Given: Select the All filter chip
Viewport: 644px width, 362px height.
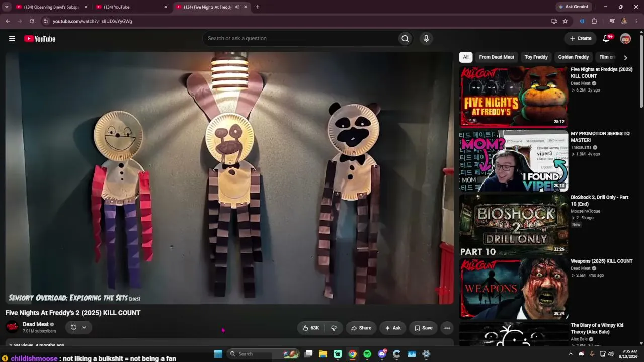Looking at the screenshot, I should pos(466,57).
